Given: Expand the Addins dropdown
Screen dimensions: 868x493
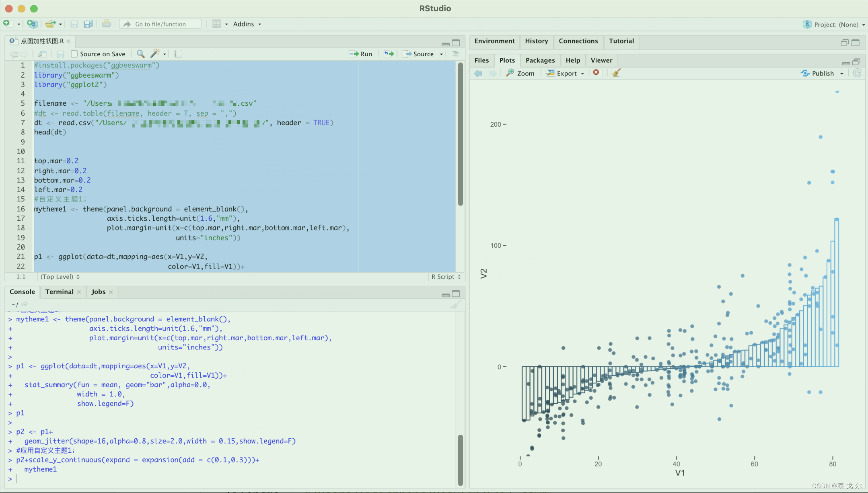Looking at the screenshot, I should click(247, 24).
